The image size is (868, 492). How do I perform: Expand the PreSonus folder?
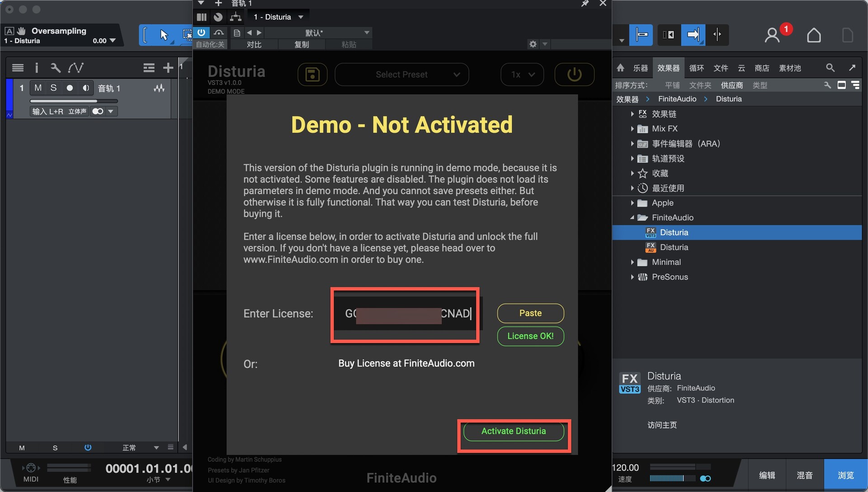(x=632, y=277)
